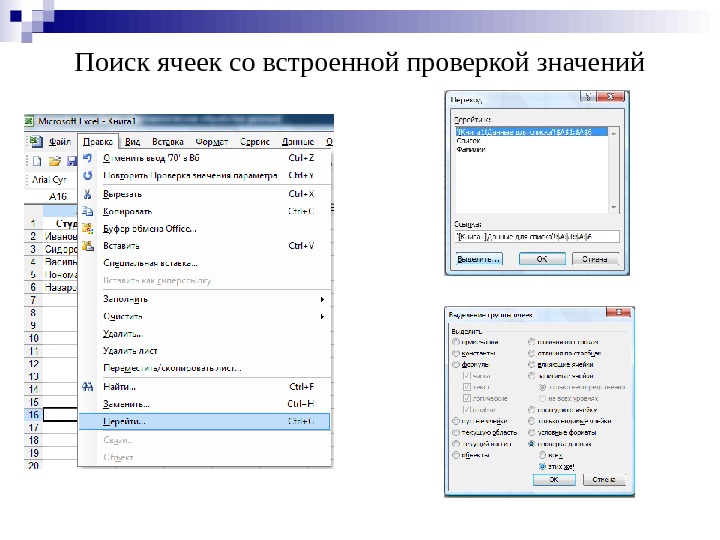
Task: Open the Формат menu
Action: [212, 142]
